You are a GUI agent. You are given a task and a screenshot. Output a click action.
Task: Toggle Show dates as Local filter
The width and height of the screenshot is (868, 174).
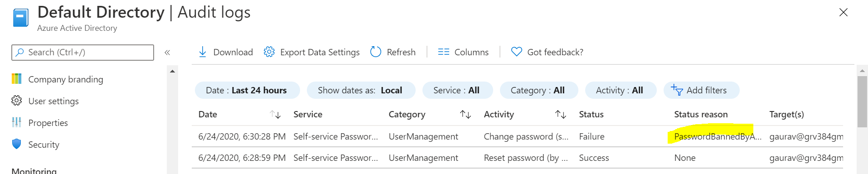click(361, 90)
